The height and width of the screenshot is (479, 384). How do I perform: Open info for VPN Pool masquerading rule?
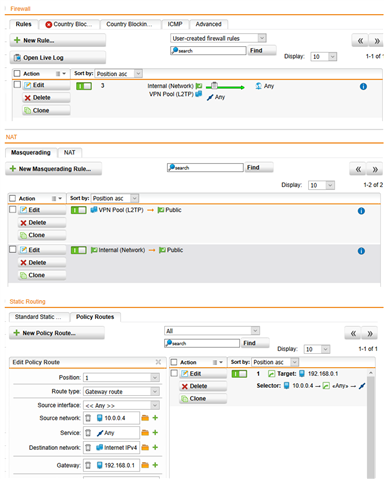(x=361, y=211)
